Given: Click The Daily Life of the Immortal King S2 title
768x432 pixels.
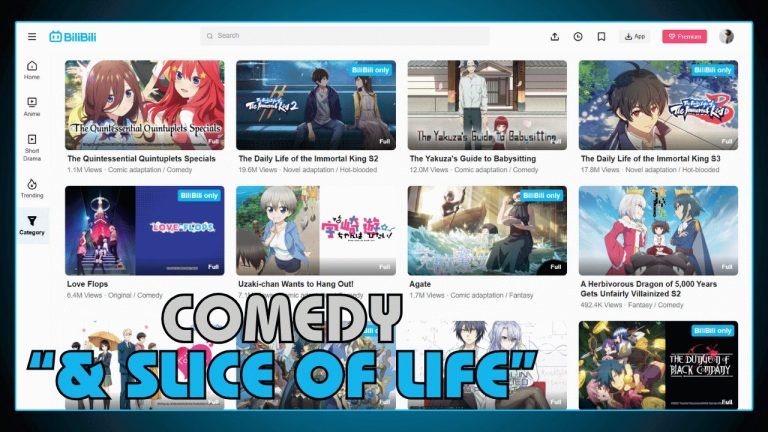Looking at the screenshot, I should click(x=300, y=158).
